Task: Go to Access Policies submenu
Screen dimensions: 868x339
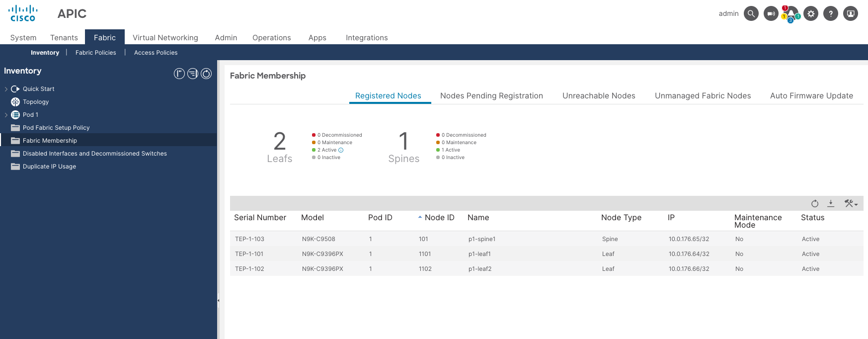Action: coord(156,53)
